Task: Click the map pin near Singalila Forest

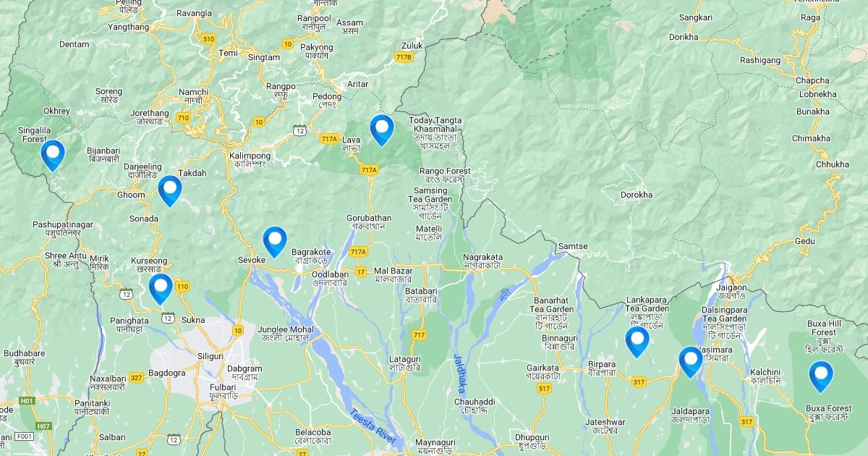Action: pos(53,155)
